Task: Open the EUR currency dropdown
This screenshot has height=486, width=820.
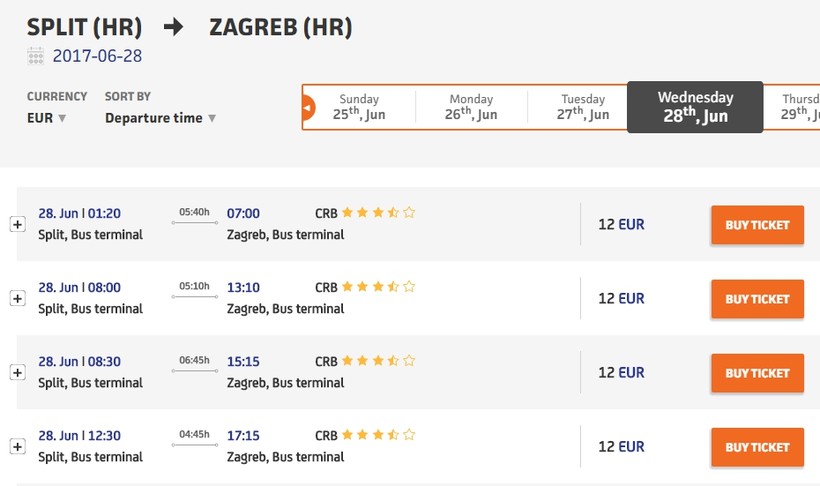Action: click(47, 118)
